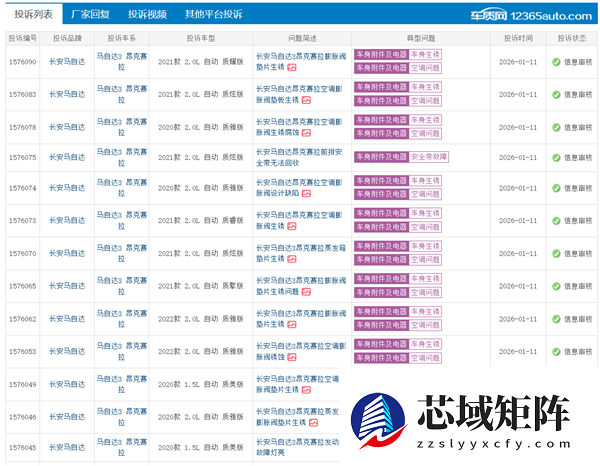Click the 空调问题 tag in row 1576062

425,325
